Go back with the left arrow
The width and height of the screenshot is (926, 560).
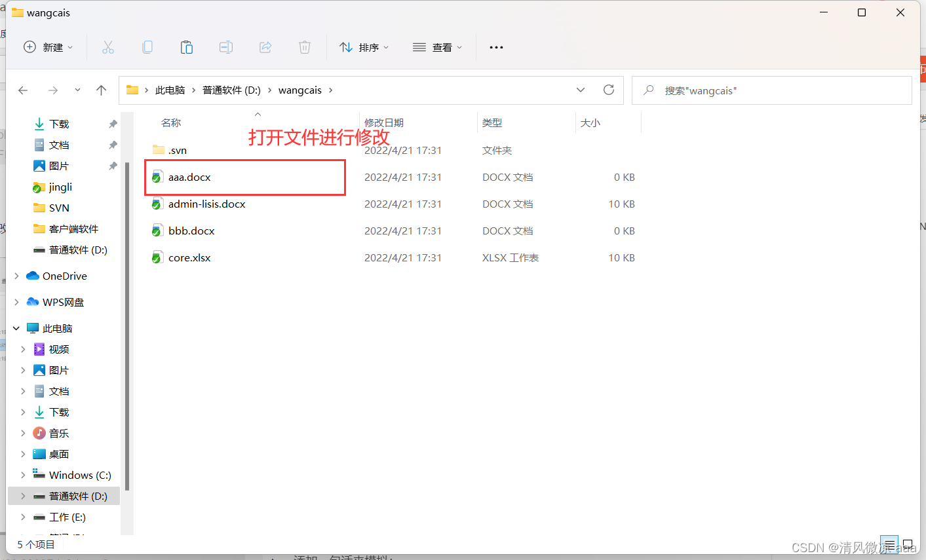pos(23,90)
